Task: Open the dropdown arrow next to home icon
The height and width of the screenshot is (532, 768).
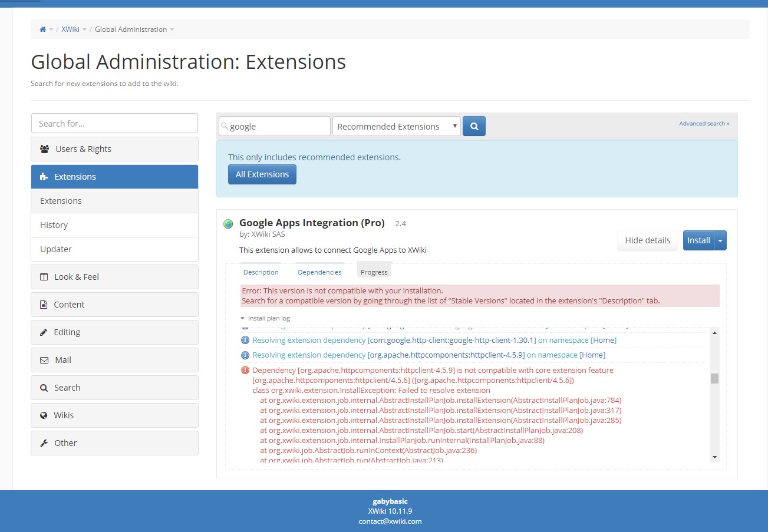Action: click(x=51, y=29)
